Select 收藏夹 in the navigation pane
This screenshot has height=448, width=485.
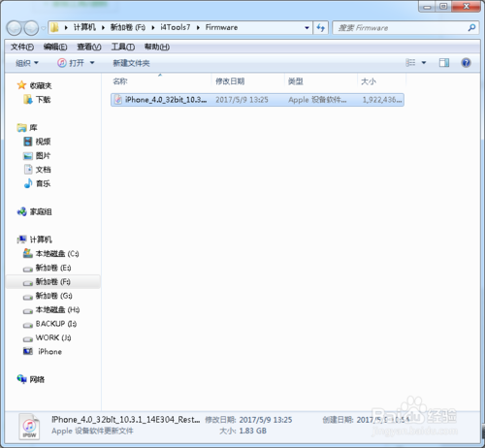coord(41,85)
